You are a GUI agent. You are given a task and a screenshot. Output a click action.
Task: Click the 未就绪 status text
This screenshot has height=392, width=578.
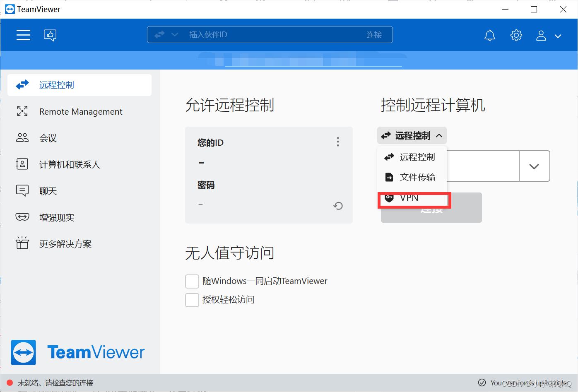pyautogui.click(x=55, y=383)
